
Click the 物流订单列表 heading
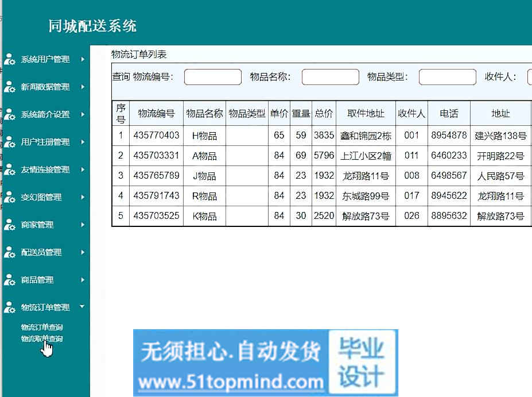tap(139, 55)
